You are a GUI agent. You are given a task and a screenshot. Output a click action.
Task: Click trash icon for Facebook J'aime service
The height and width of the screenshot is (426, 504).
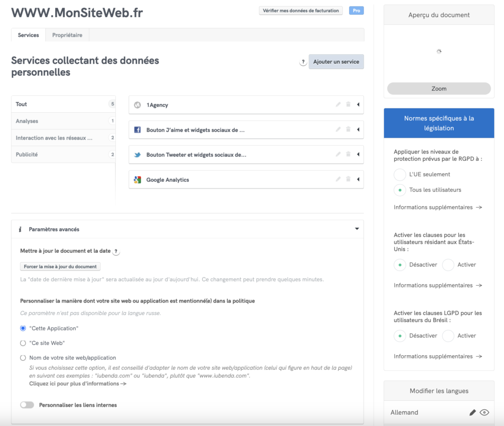coord(348,129)
